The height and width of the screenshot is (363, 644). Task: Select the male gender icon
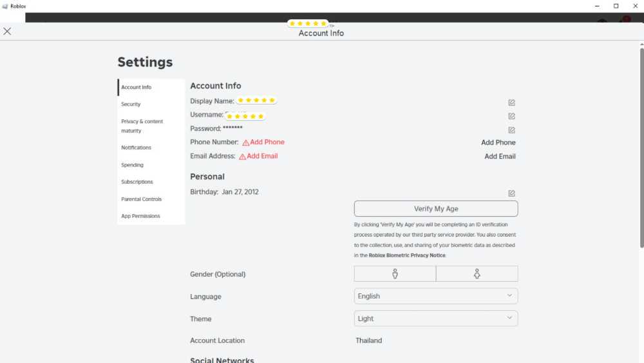click(395, 274)
